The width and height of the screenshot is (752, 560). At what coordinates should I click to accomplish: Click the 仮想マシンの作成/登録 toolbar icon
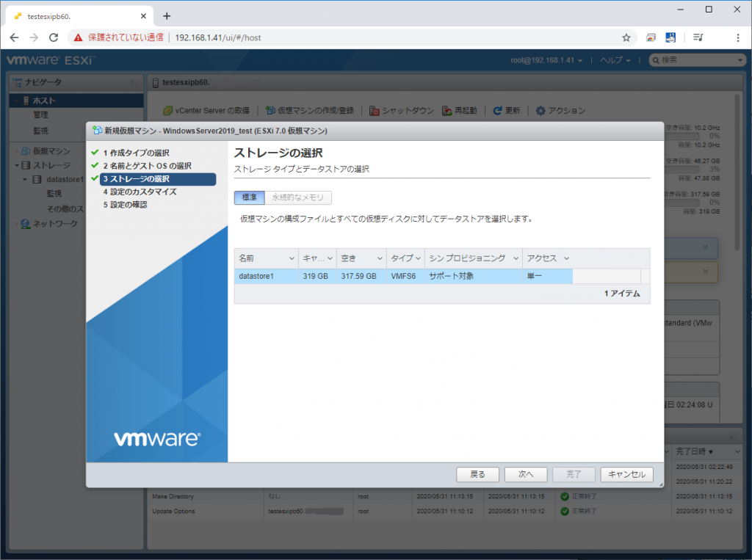(x=270, y=111)
